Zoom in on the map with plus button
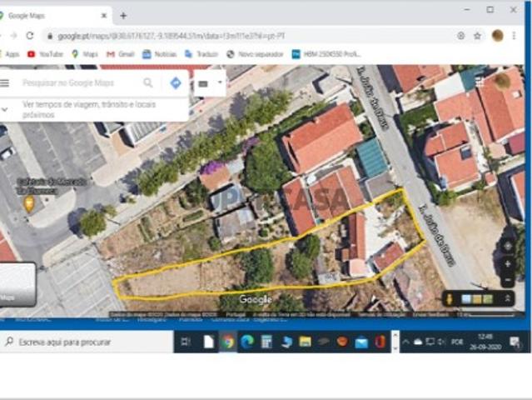The height and width of the screenshot is (400, 532). pyautogui.click(x=508, y=263)
